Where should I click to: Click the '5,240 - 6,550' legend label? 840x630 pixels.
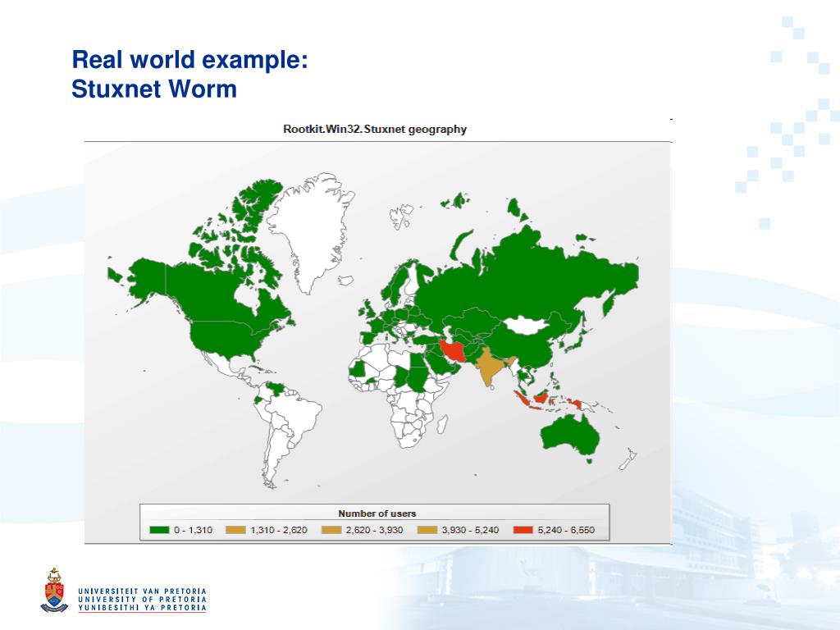click(x=566, y=530)
